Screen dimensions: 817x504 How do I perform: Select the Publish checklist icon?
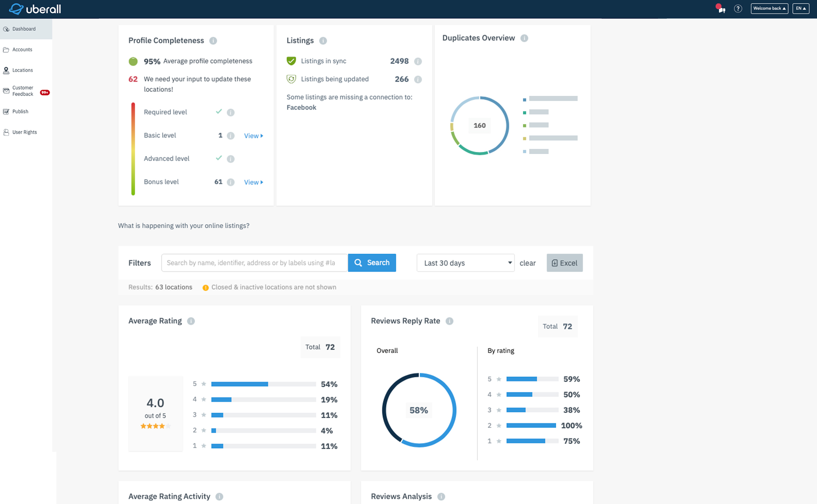[x=6, y=111]
